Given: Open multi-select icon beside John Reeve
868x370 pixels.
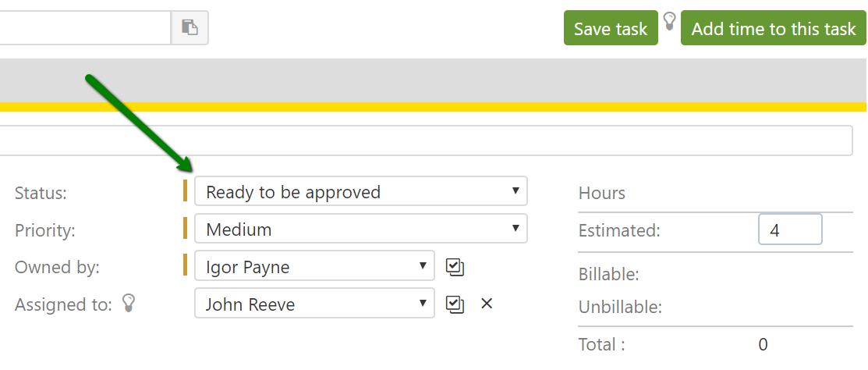Looking at the screenshot, I should pyautogui.click(x=455, y=304).
